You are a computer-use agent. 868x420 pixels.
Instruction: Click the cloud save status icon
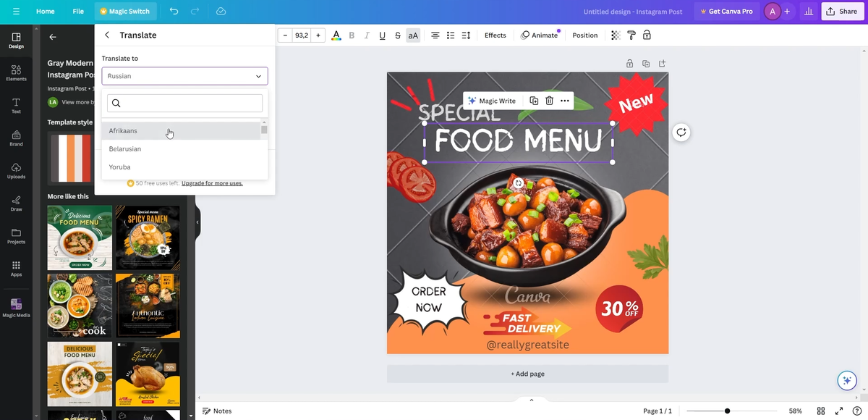coord(221,12)
